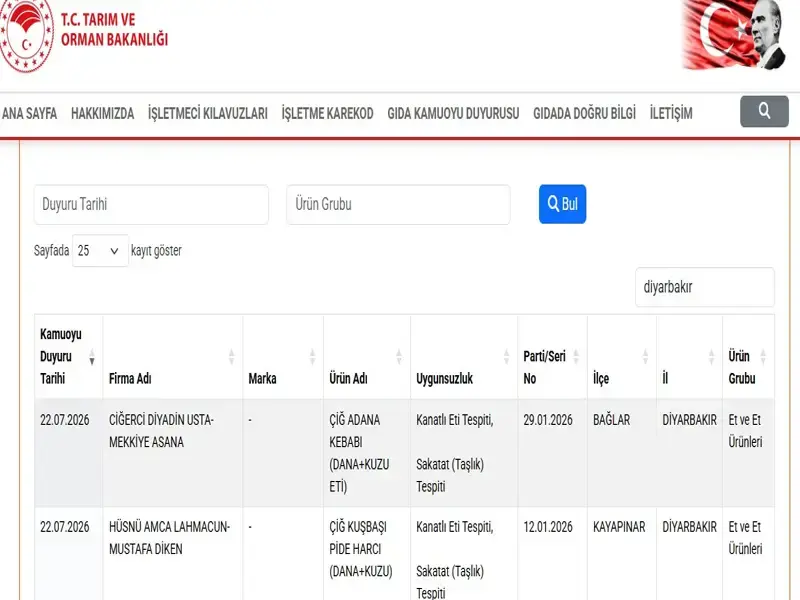Click the table filter box containing diyarbakır
Viewport: 800px width, 600px height.
(705, 287)
